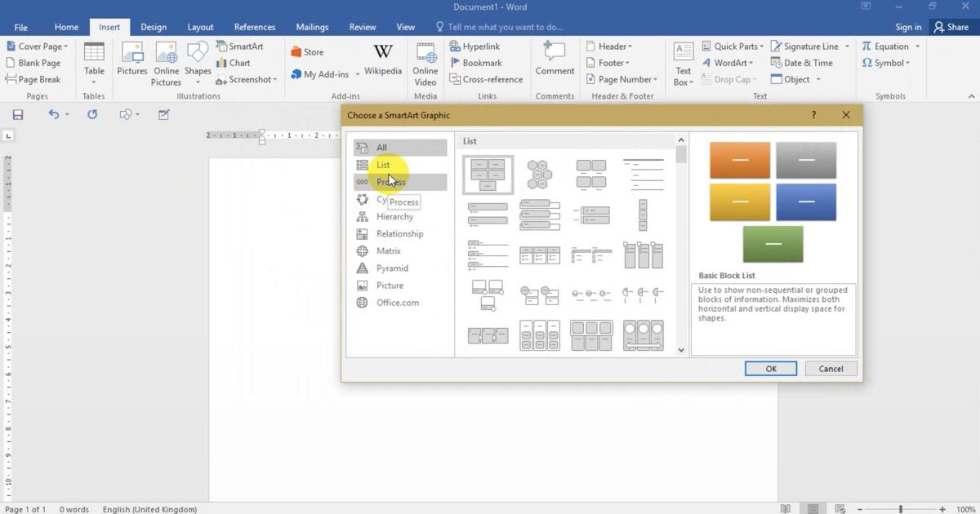This screenshot has width=980, height=514.
Task: Choose the Pyramid category in list
Action: [392, 268]
